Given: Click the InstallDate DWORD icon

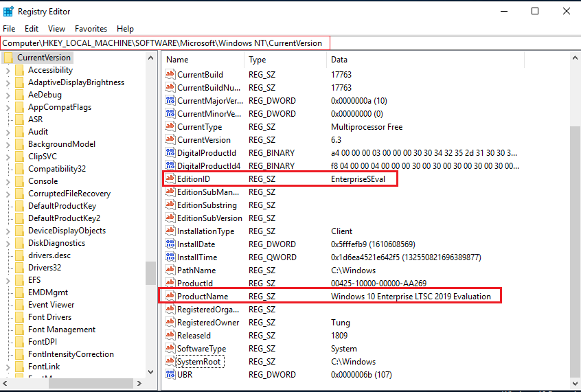Looking at the screenshot, I should point(170,244).
